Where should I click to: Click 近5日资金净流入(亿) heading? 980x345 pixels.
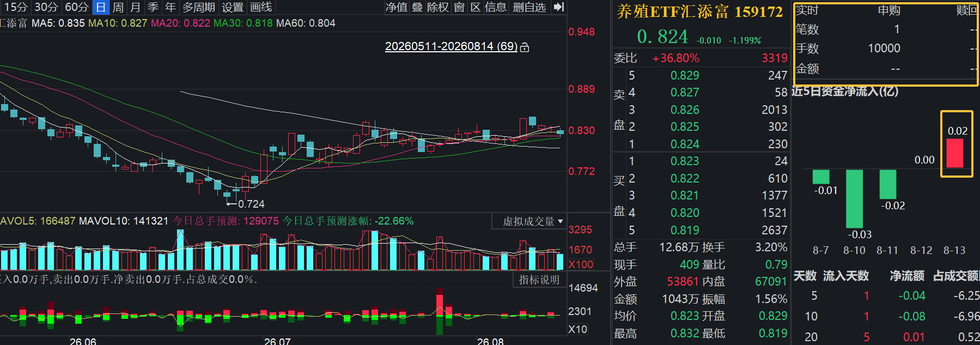844,91
